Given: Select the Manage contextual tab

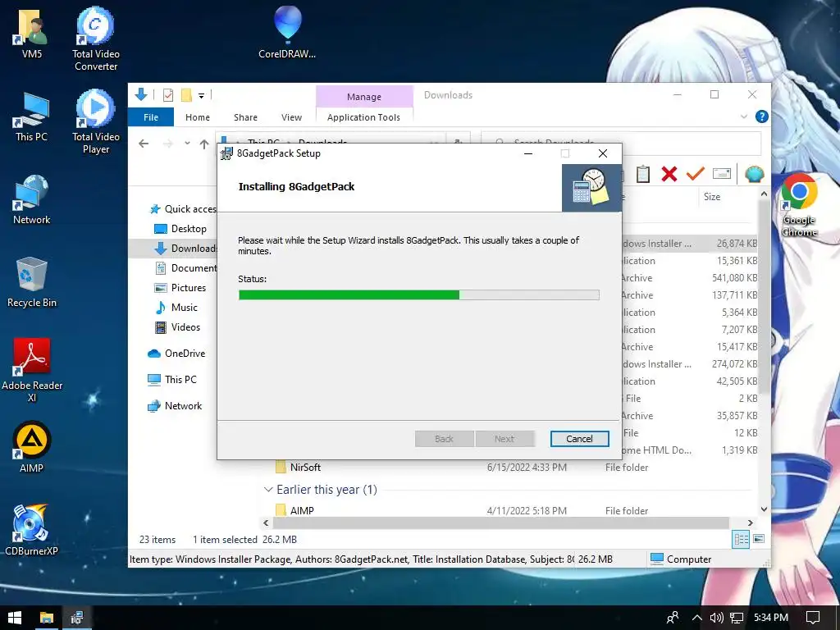Looking at the screenshot, I should [x=364, y=97].
